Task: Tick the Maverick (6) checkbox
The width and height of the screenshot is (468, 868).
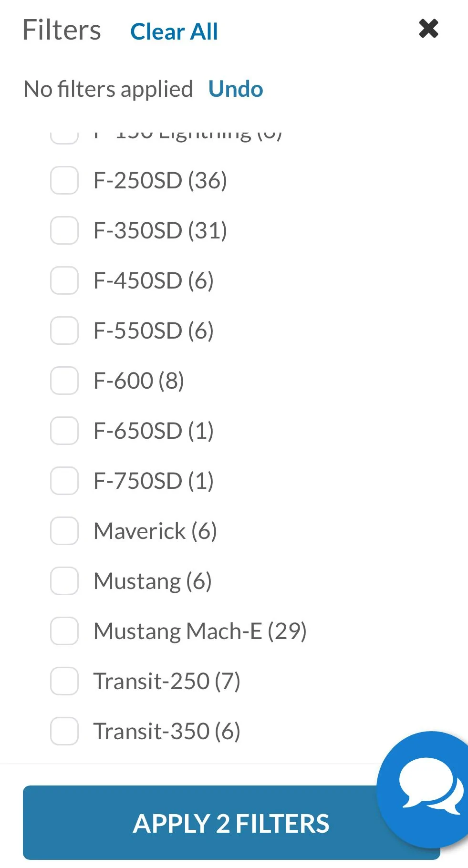Action: [64, 531]
